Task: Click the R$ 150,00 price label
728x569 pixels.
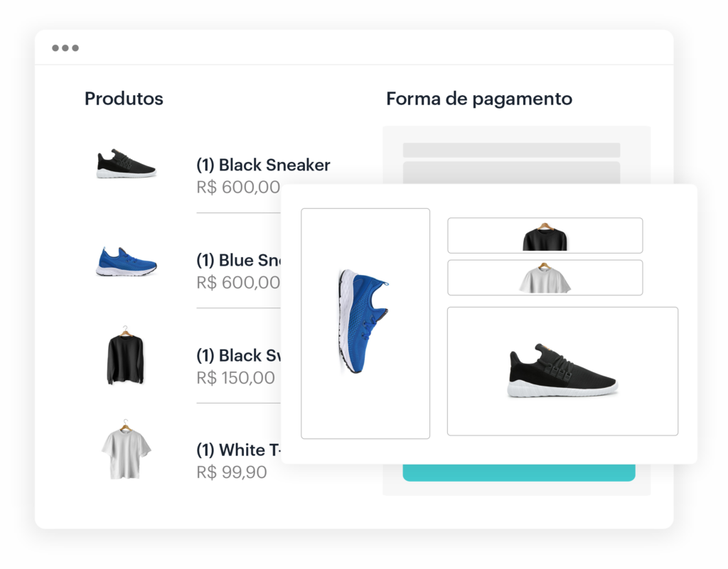Action: click(235, 377)
